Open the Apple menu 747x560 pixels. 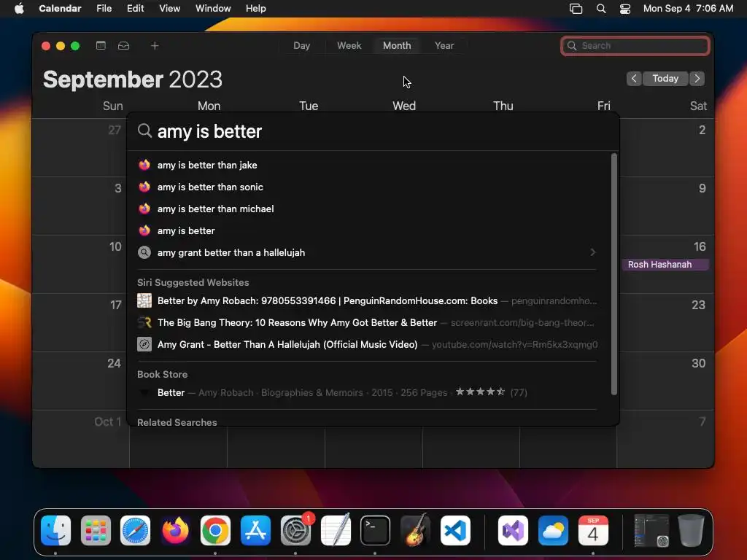(x=19, y=8)
